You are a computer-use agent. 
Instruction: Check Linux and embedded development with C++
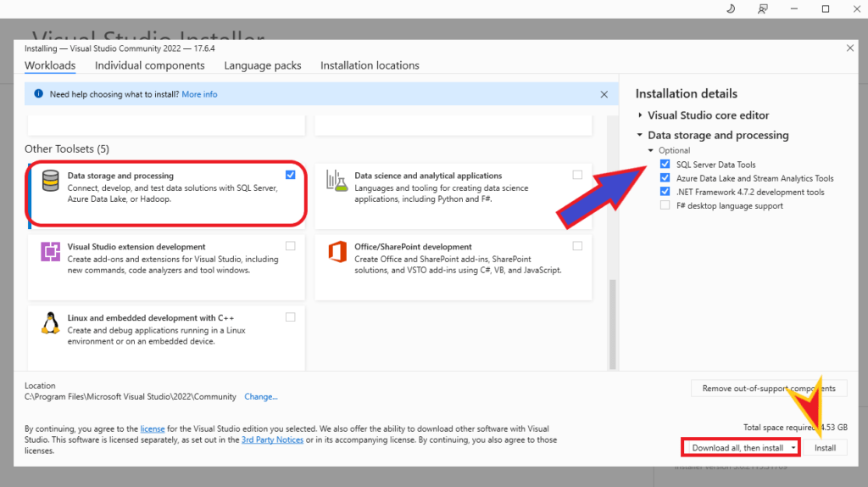(290, 317)
